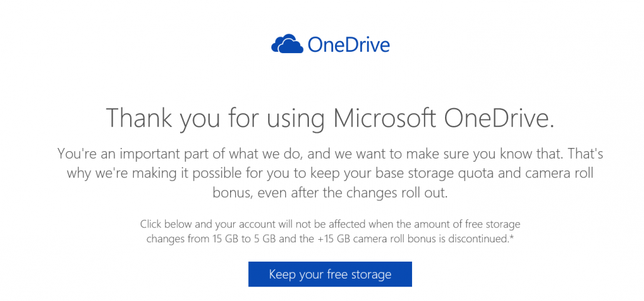
Task: Select the word Microsoft in the heading
Action: [385, 116]
